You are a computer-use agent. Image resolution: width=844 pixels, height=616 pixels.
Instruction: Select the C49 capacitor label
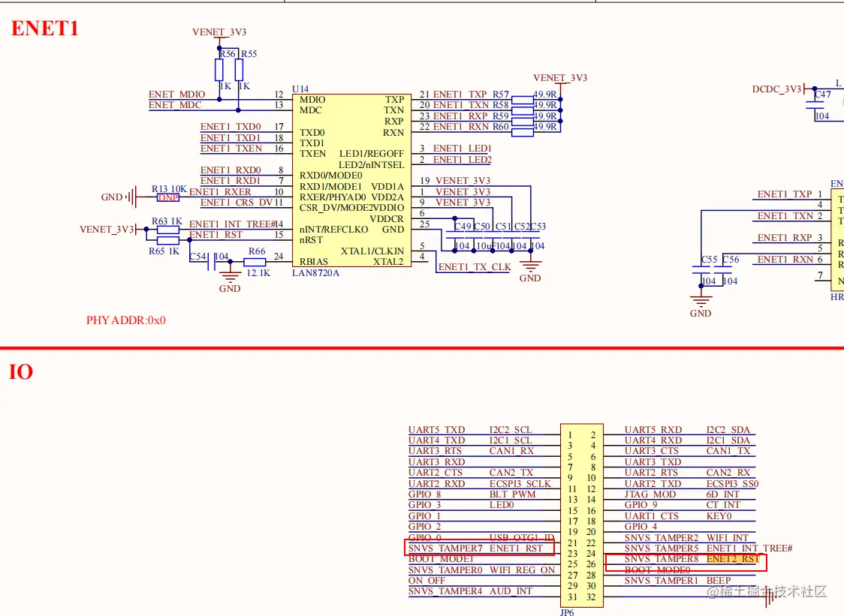click(x=463, y=227)
